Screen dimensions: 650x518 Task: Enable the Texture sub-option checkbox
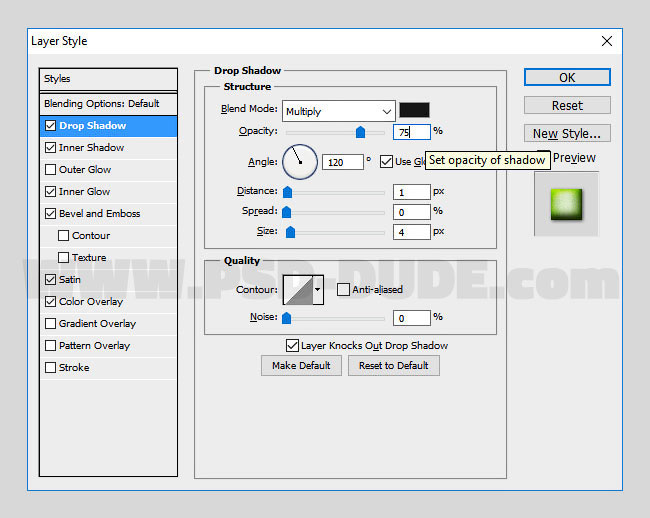click(x=63, y=257)
